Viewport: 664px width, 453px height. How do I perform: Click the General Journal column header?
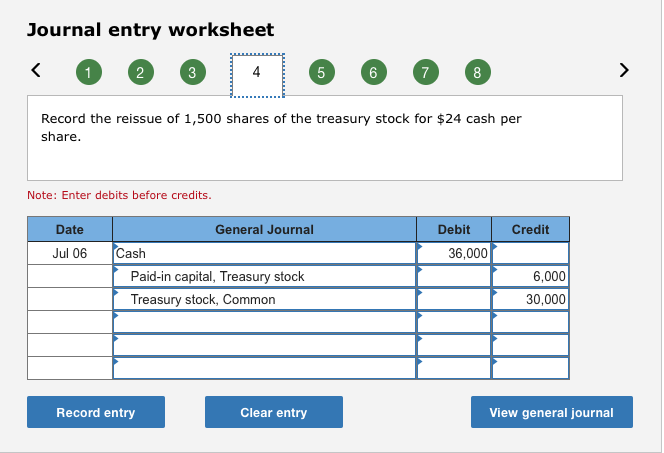point(265,229)
